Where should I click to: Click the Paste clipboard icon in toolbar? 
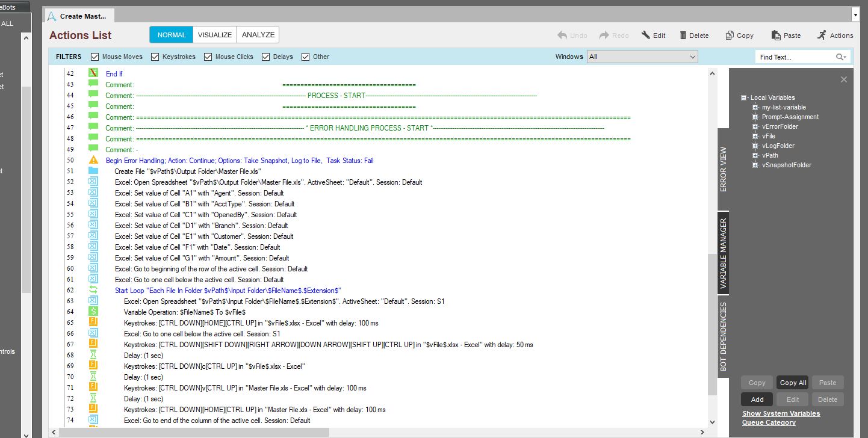point(776,35)
